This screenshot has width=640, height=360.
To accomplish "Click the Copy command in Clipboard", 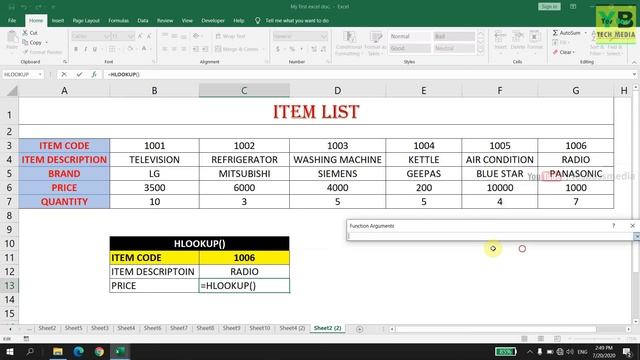I will (x=32, y=42).
